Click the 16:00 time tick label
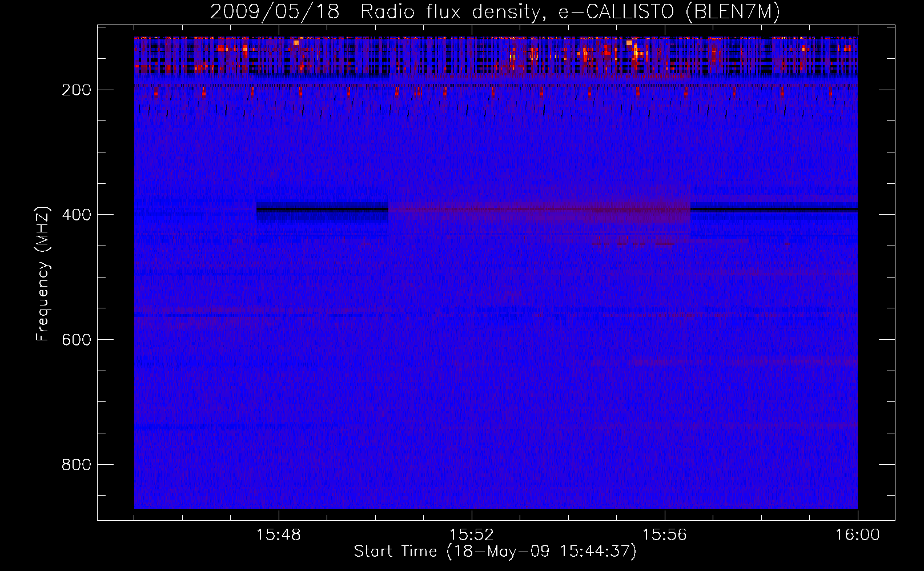Viewport: 924px width, 571px height. point(857,535)
